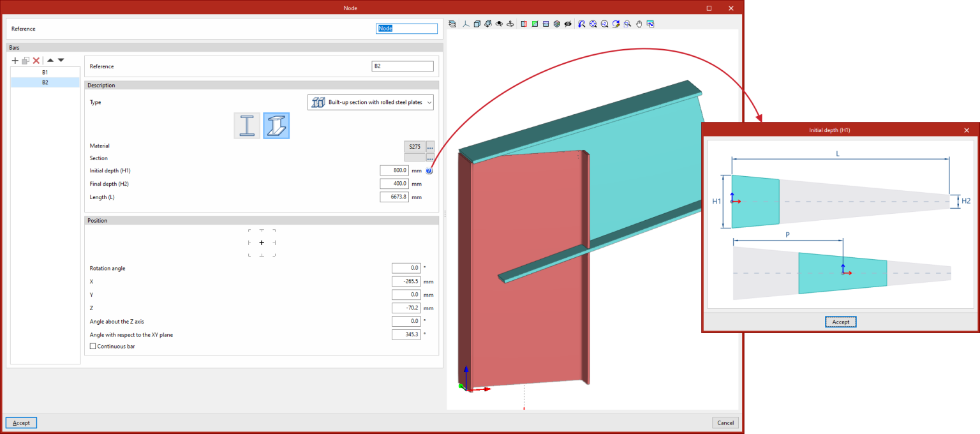Toggle element visibility with the eye icon
Image resolution: width=980 pixels, height=434 pixels.
pos(567,24)
